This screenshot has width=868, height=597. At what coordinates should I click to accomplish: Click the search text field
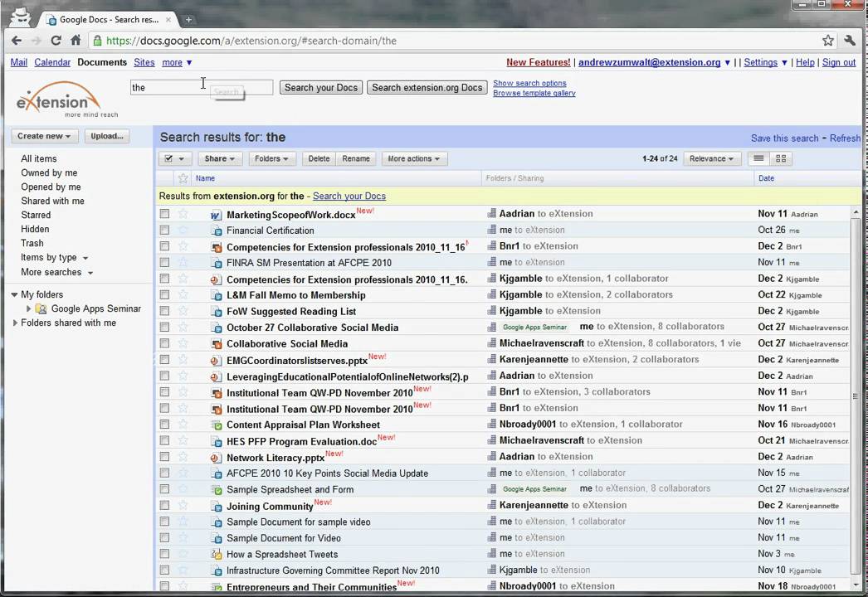click(x=202, y=87)
